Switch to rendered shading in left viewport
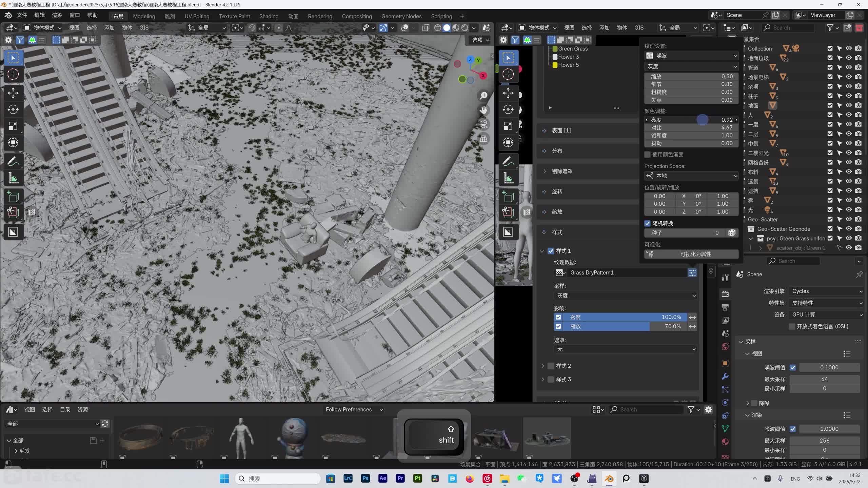 tap(465, 28)
